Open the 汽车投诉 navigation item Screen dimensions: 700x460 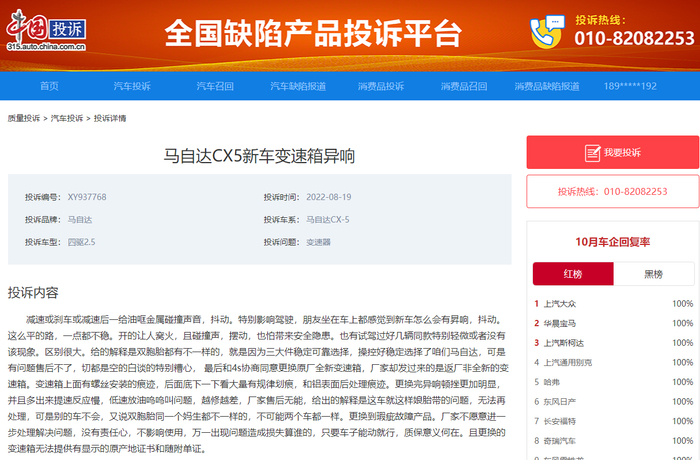132,86
